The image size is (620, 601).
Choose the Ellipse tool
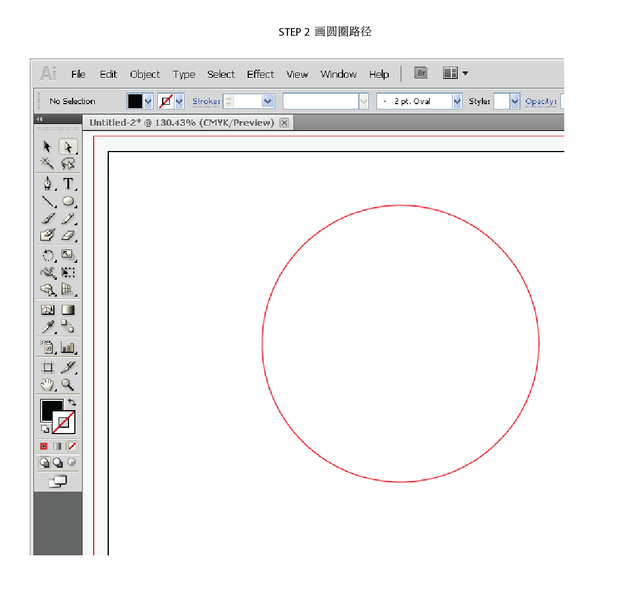point(68,201)
